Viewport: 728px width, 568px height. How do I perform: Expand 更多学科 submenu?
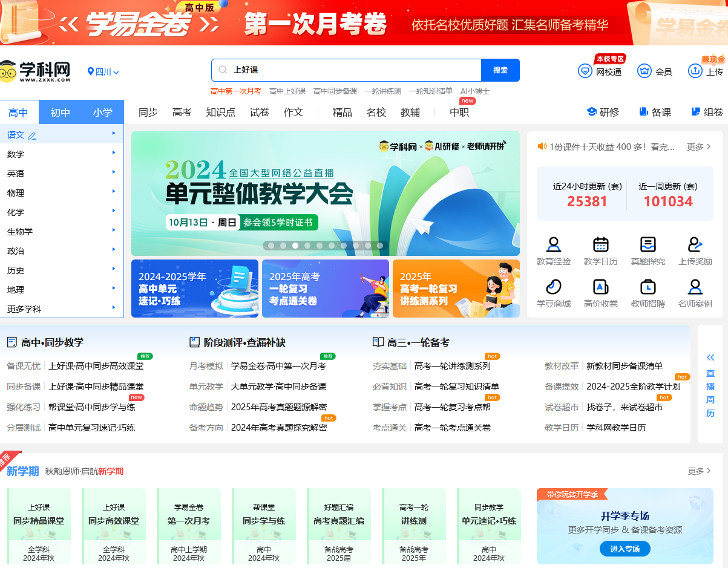pos(113,308)
